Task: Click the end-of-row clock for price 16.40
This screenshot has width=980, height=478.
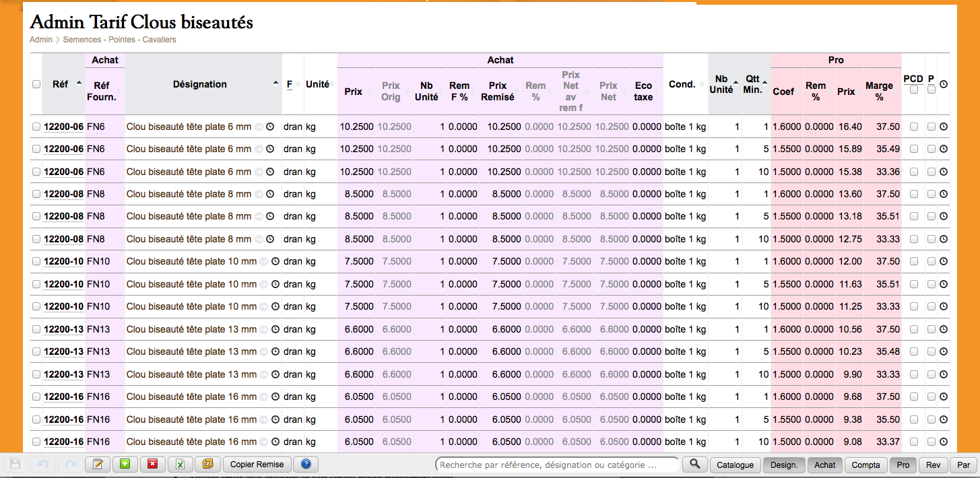Action: 944,127
